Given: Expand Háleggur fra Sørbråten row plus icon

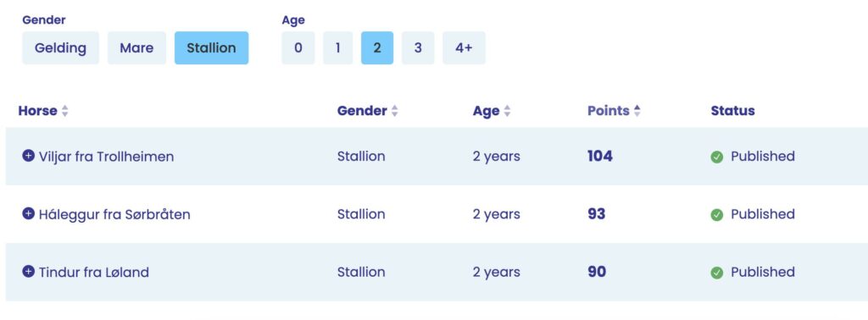Looking at the screenshot, I should [x=28, y=213].
